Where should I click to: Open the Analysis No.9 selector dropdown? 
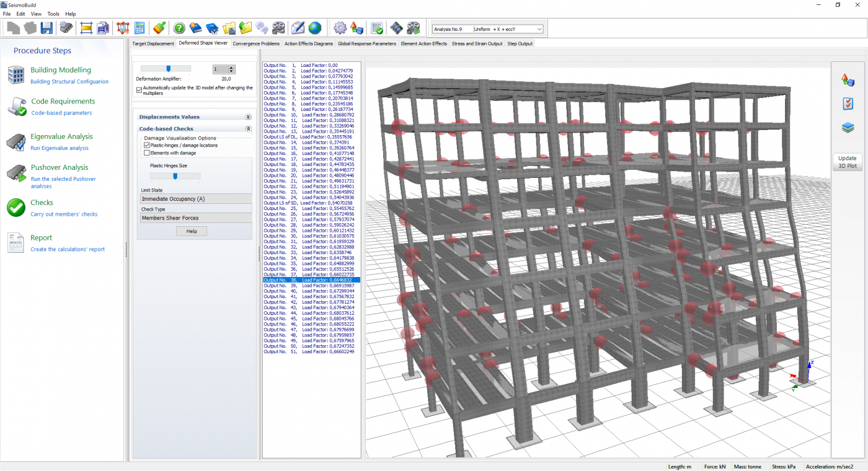pyautogui.click(x=488, y=29)
